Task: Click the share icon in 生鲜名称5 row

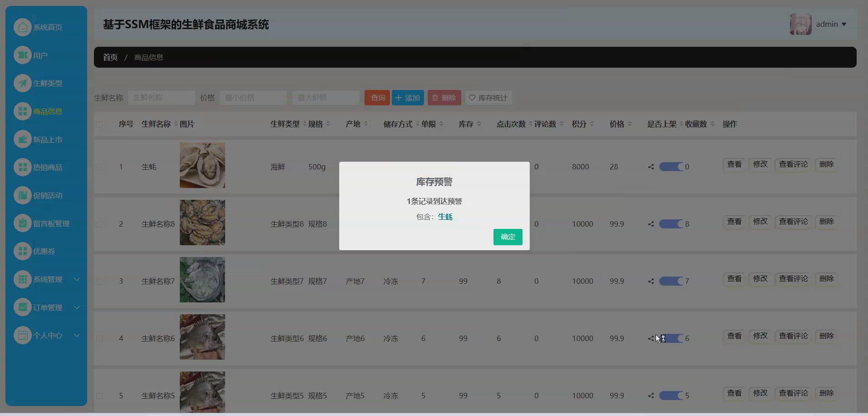Action: coord(651,396)
